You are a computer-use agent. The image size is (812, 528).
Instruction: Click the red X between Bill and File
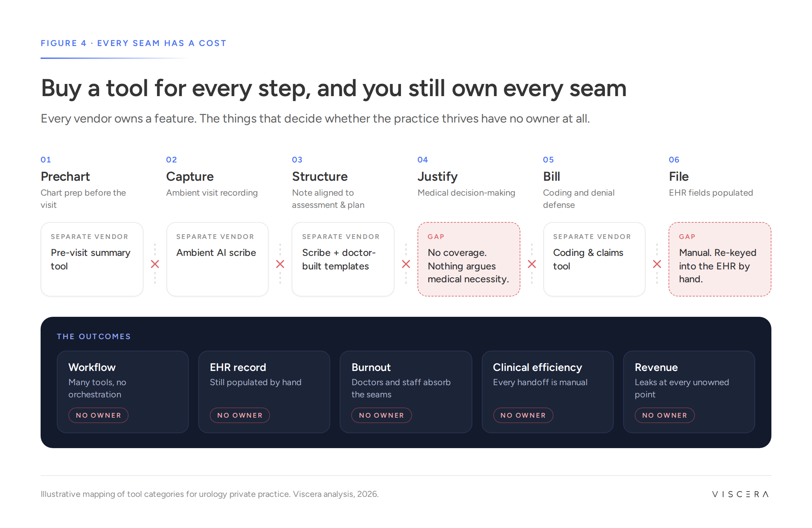[x=657, y=264]
